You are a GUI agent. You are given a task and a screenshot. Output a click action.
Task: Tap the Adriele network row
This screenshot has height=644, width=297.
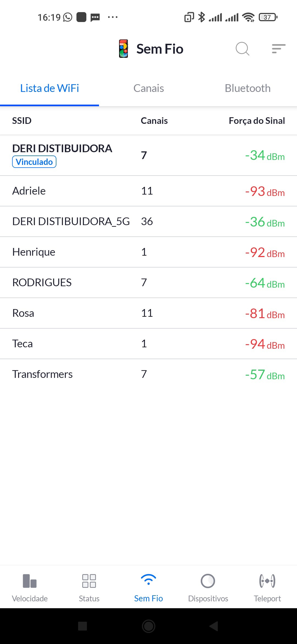148,191
